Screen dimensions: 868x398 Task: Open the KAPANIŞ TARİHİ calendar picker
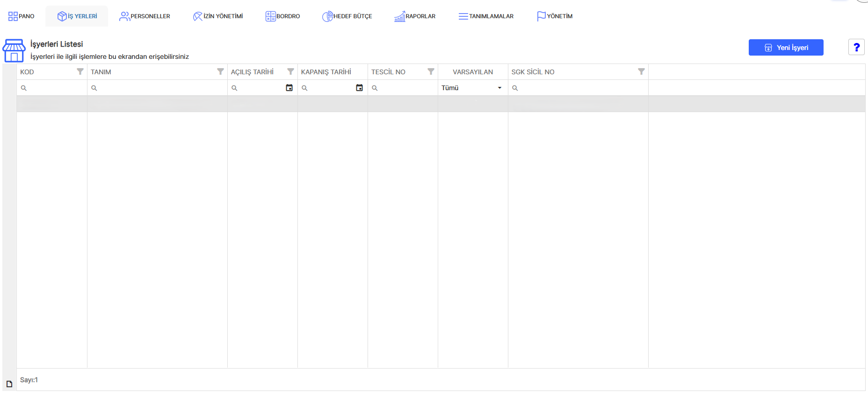(x=359, y=88)
